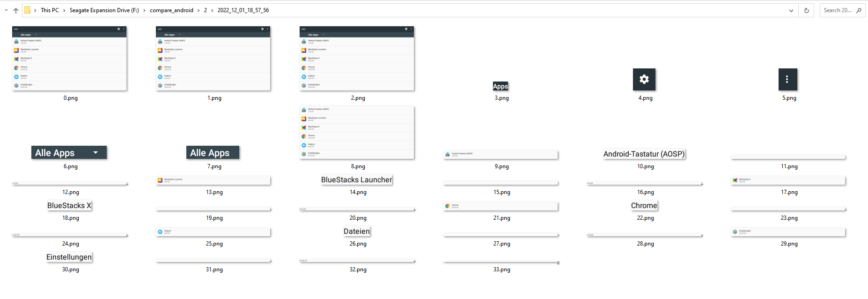Select the 25.png thumbnail
868x299 pixels.
click(x=213, y=232)
